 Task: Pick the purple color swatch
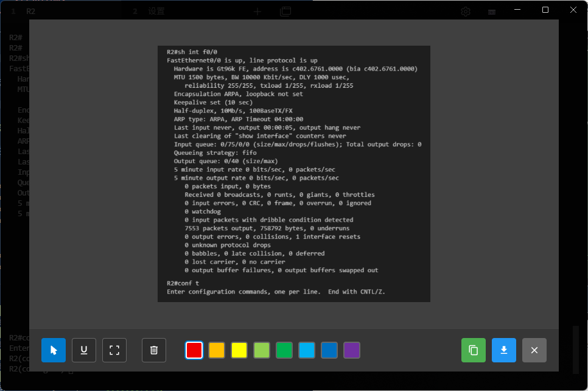[352, 350]
